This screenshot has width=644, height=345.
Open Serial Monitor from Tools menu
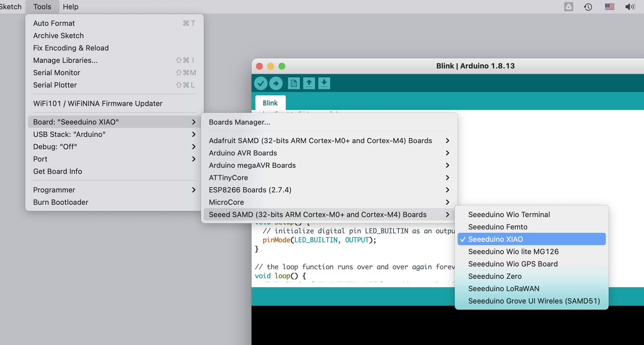(x=114, y=72)
